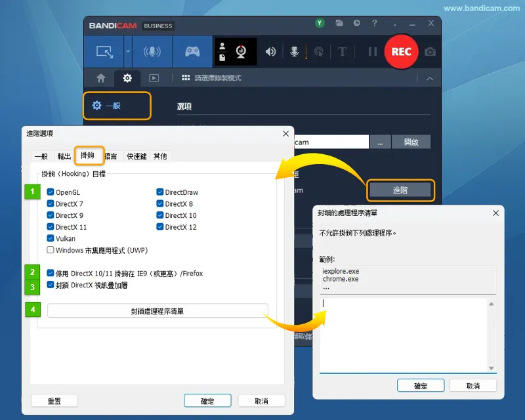Select device recording webcam icon
525x420 pixels.
coord(241,52)
